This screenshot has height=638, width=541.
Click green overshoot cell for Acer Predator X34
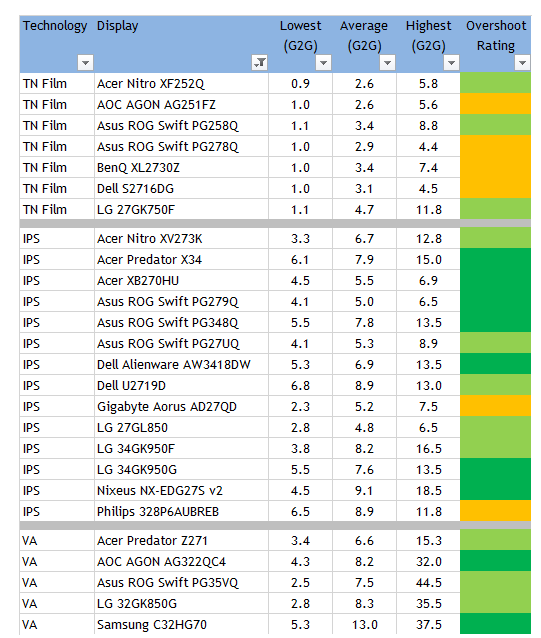(x=495, y=260)
